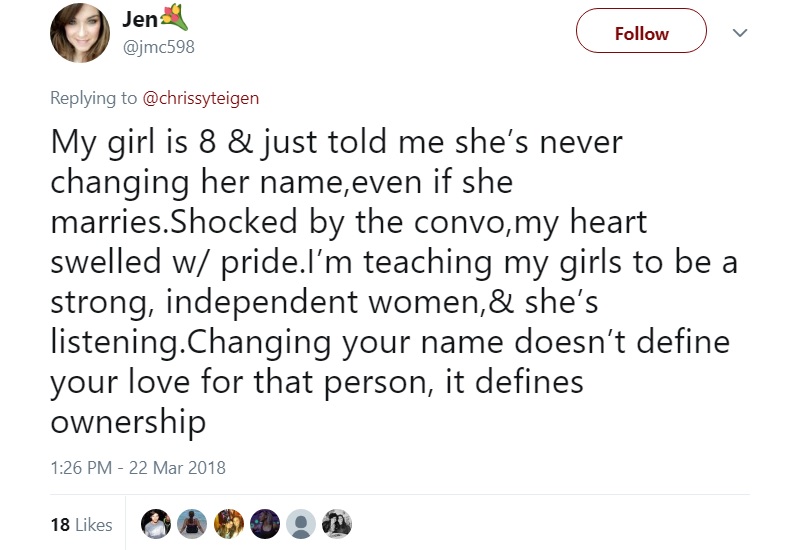Screen dimensions: 800x550
Task: Click the tweet text about never changing name
Action: click(394, 282)
